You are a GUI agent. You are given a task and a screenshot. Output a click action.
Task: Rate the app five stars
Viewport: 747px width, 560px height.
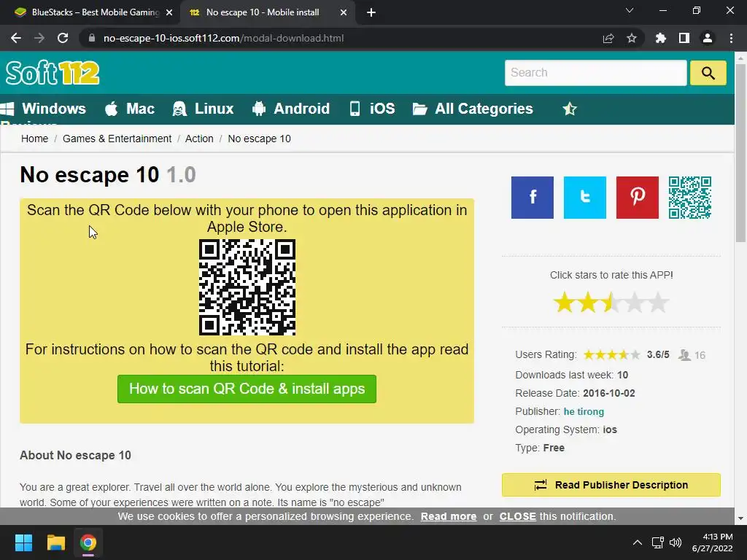click(658, 303)
